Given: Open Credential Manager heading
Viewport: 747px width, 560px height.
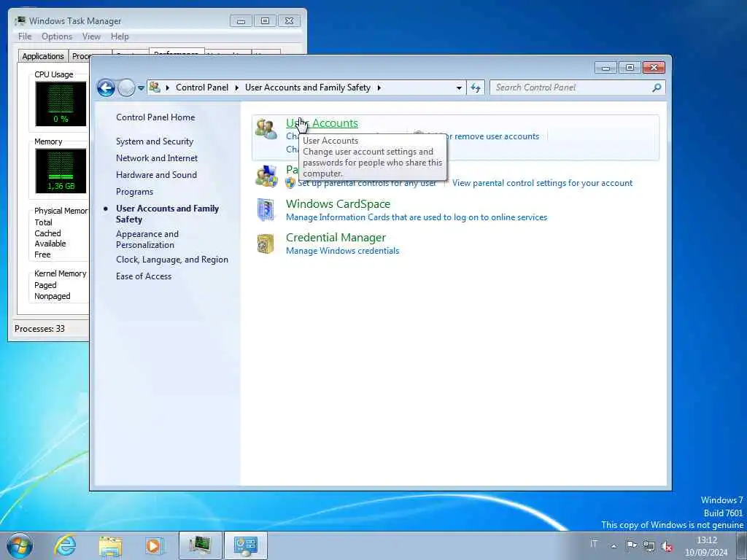Looking at the screenshot, I should (x=336, y=237).
